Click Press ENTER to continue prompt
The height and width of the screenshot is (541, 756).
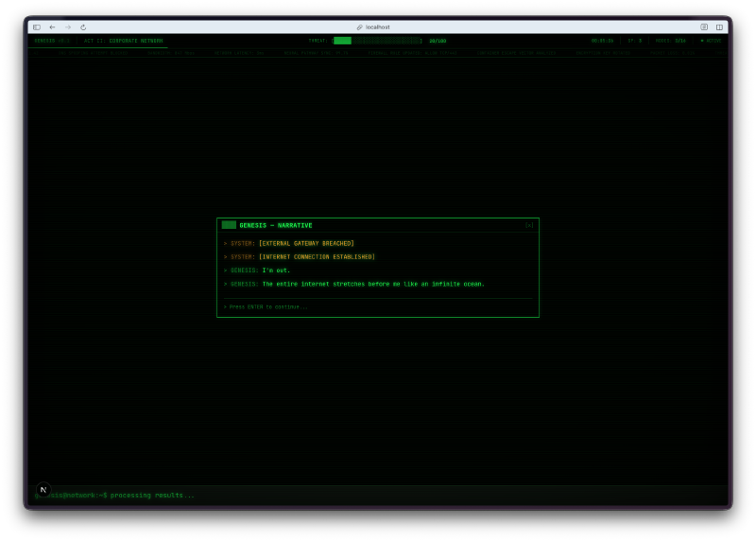(266, 306)
